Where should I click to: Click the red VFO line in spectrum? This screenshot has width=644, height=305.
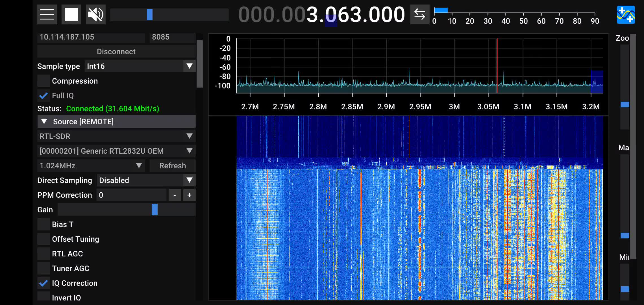coord(497,66)
